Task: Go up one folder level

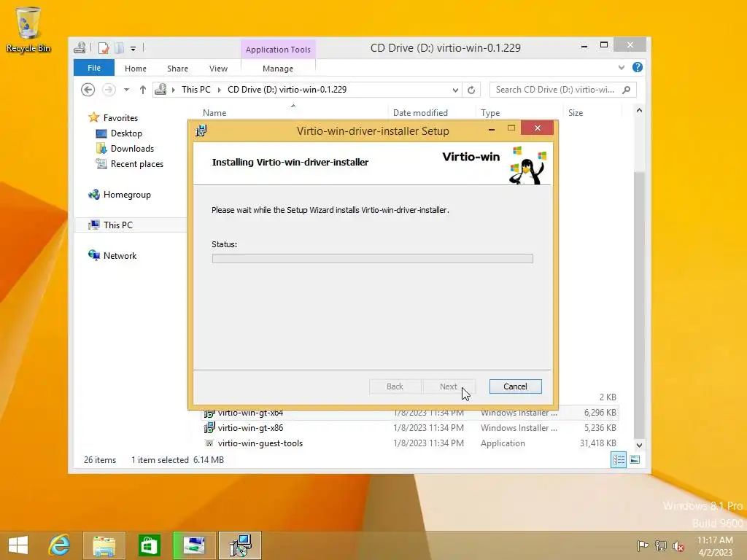Action: click(142, 90)
